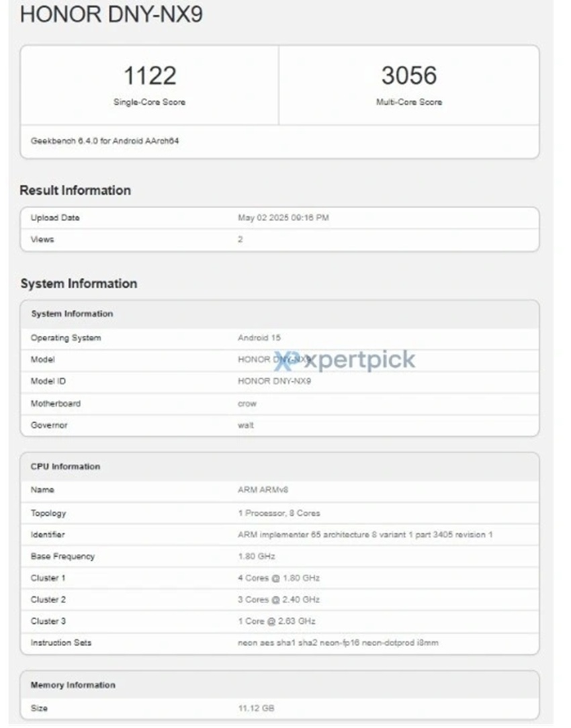Select the Android 15 value
This screenshot has height=728, width=571.
[259, 338]
